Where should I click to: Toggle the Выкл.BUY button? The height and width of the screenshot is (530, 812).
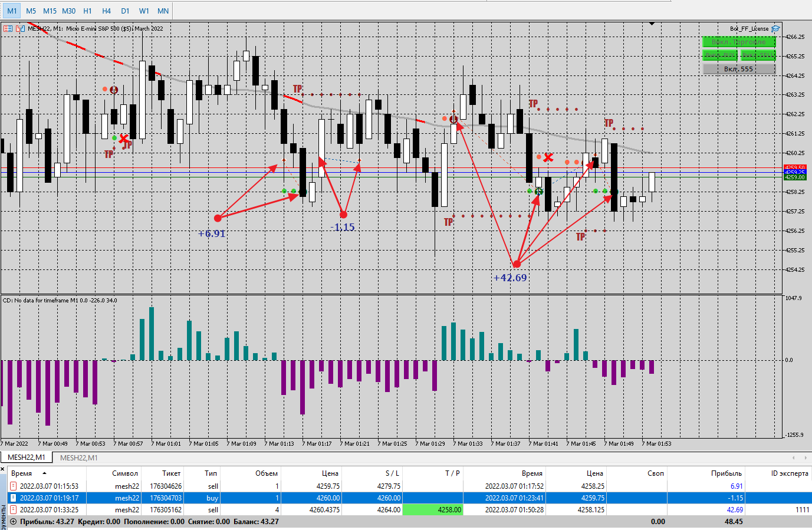(720, 55)
